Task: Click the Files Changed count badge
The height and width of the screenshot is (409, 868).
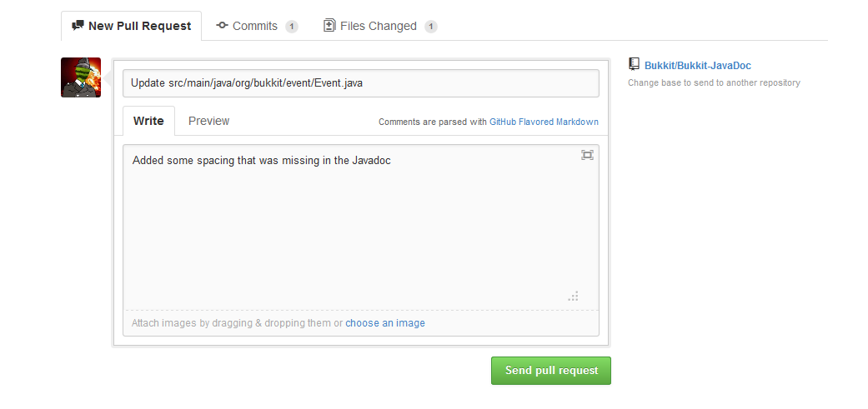Action: click(431, 27)
